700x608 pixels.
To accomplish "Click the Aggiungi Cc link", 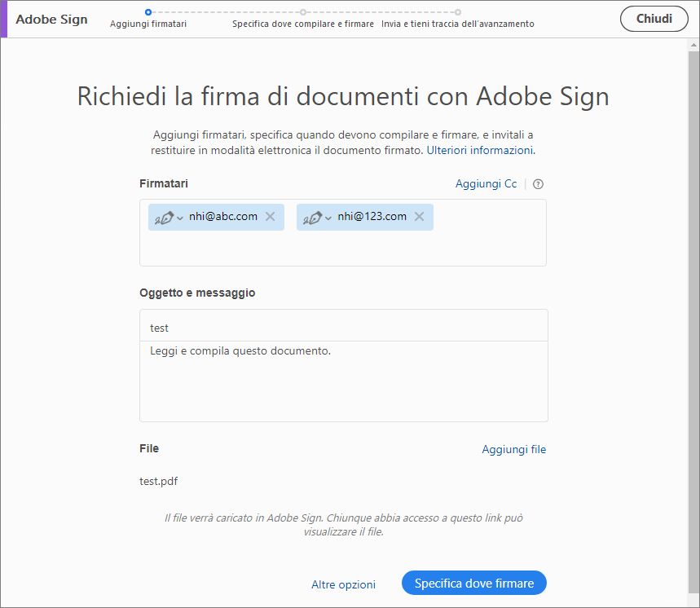I will (486, 184).
